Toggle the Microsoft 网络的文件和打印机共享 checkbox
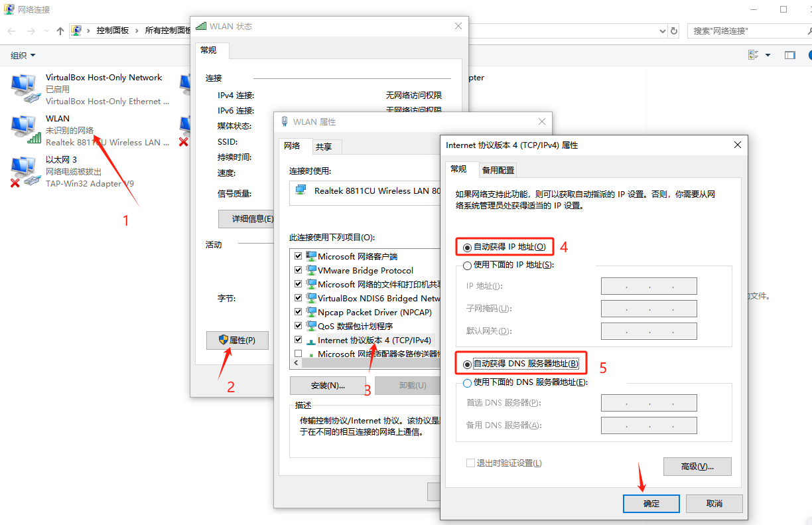The height and width of the screenshot is (525, 812). tap(298, 284)
